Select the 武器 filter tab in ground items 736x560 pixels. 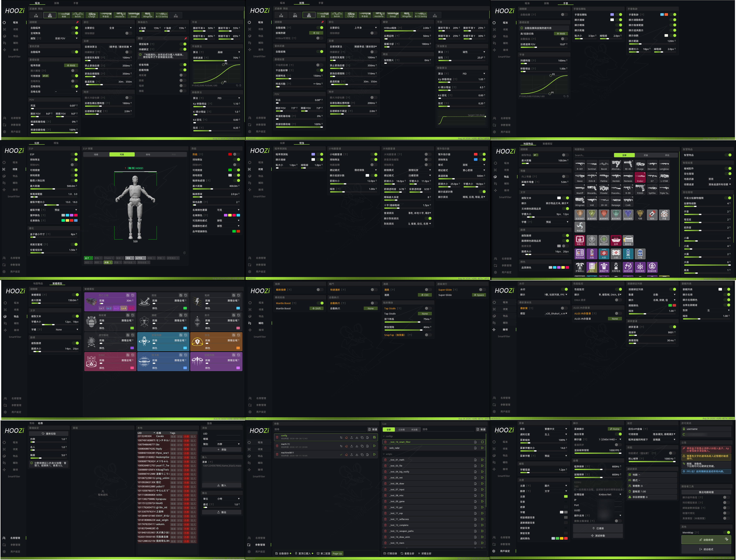646,155
